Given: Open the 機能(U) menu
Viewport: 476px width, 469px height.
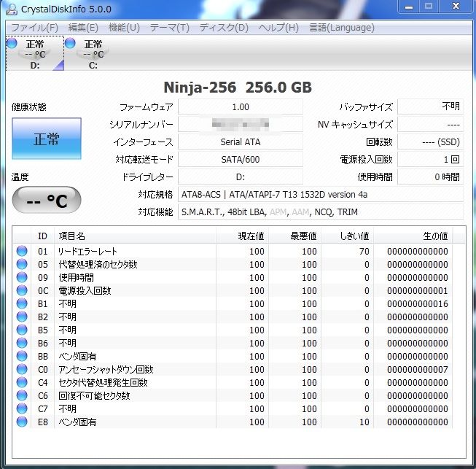Looking at the screenshot, I should tap(124, 28).
